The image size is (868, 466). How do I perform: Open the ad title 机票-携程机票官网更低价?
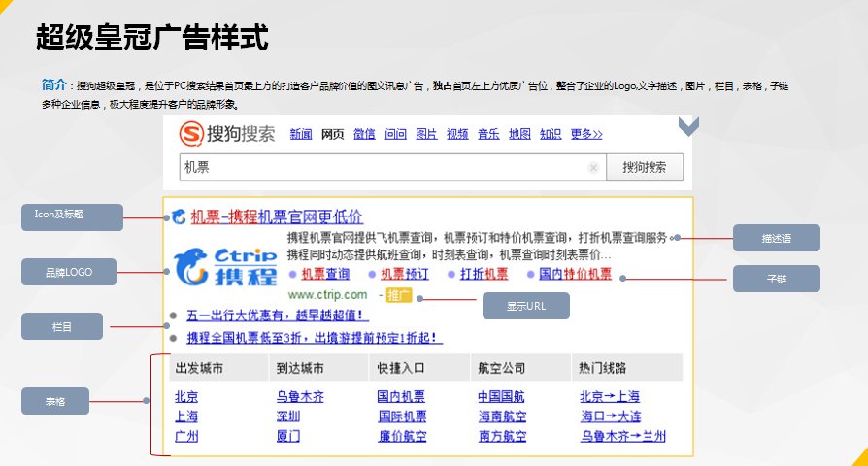point(277,216)
